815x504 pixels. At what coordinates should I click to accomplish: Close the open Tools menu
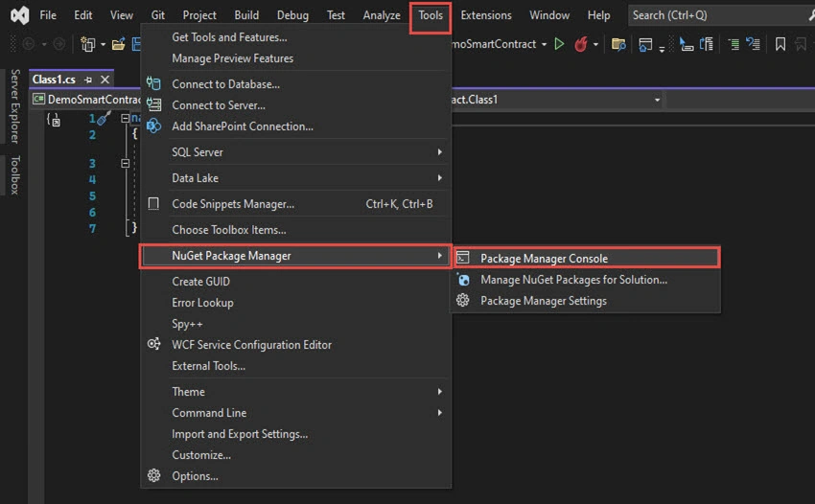point(431,15)
